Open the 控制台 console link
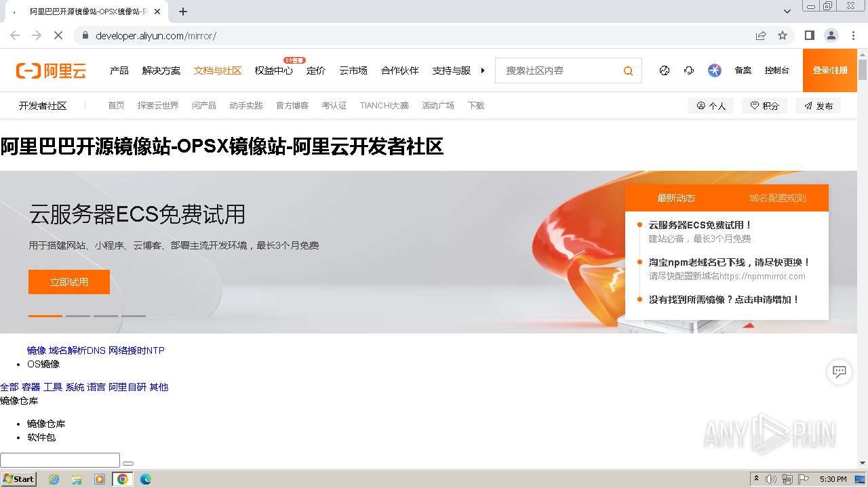868x488 pixels. (777, 70)
